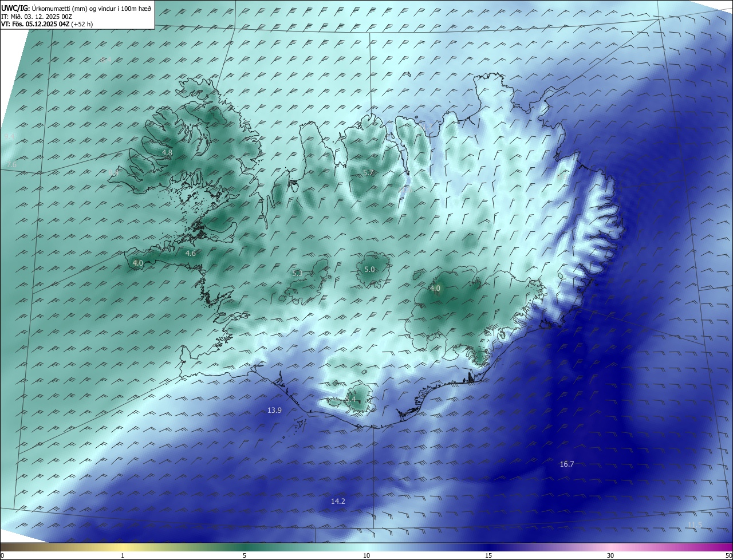This screenshot has width=733, height=560.
Task: Click the 5.4 value on Mýrdalsjökull glacier
Action: [351, 399]
